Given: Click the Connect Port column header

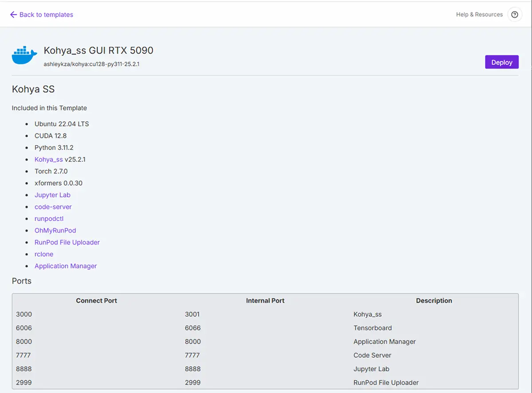Looking at the screenshot, I should pyautogui.click(x=97, y=300).
